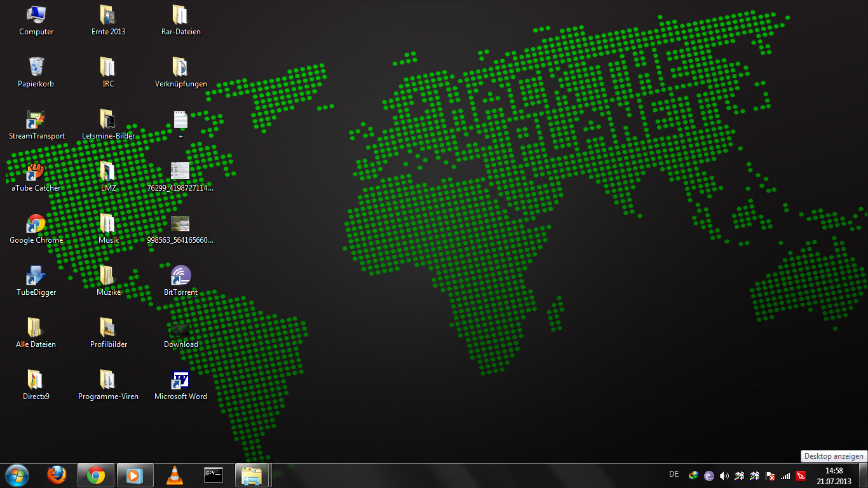Select the Papierkorb recycle bin icon
This screenshot has height=488, width=868.
36,67
